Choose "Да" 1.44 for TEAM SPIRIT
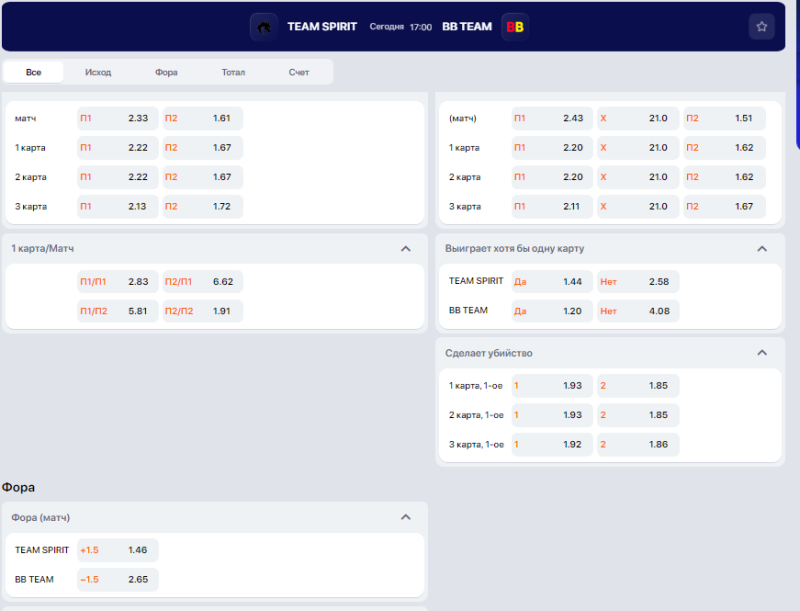The image size is (800, 611). (x=550, y=282)
